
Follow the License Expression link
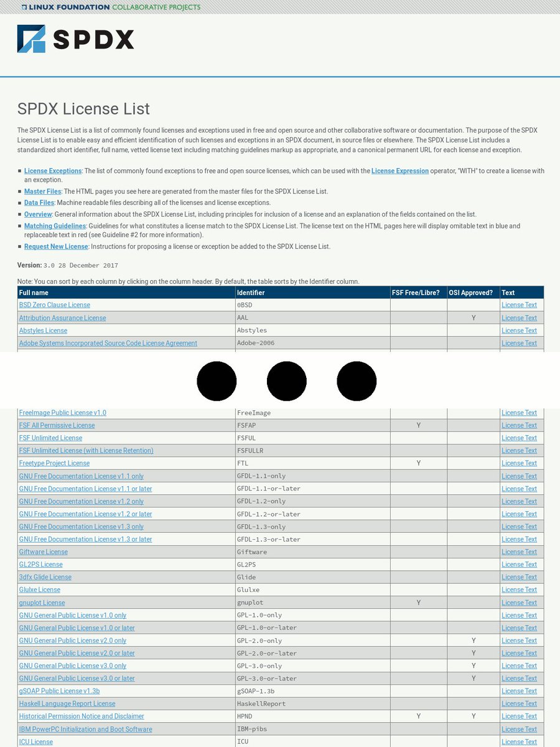pos(400,171)
